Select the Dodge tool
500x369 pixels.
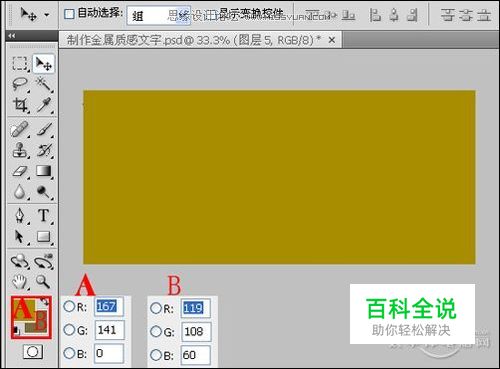[44, 192]
